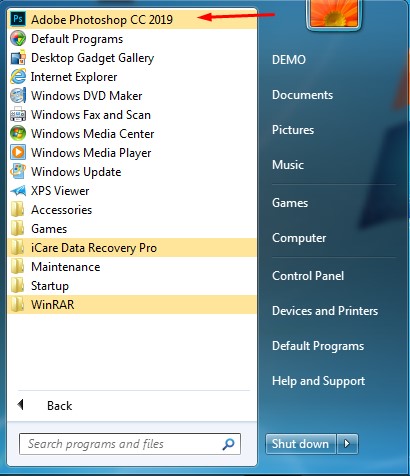Open Devices and Printers

325,311
